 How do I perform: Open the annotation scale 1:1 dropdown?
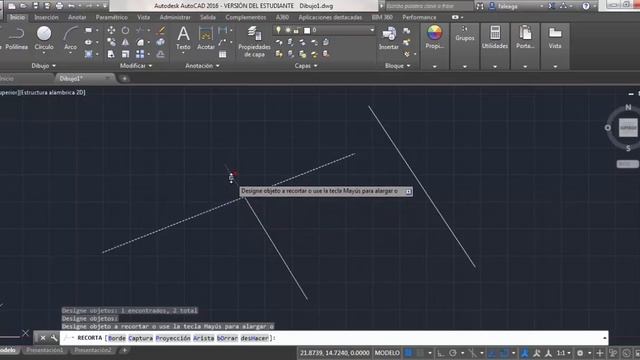[x=564, y=353]
